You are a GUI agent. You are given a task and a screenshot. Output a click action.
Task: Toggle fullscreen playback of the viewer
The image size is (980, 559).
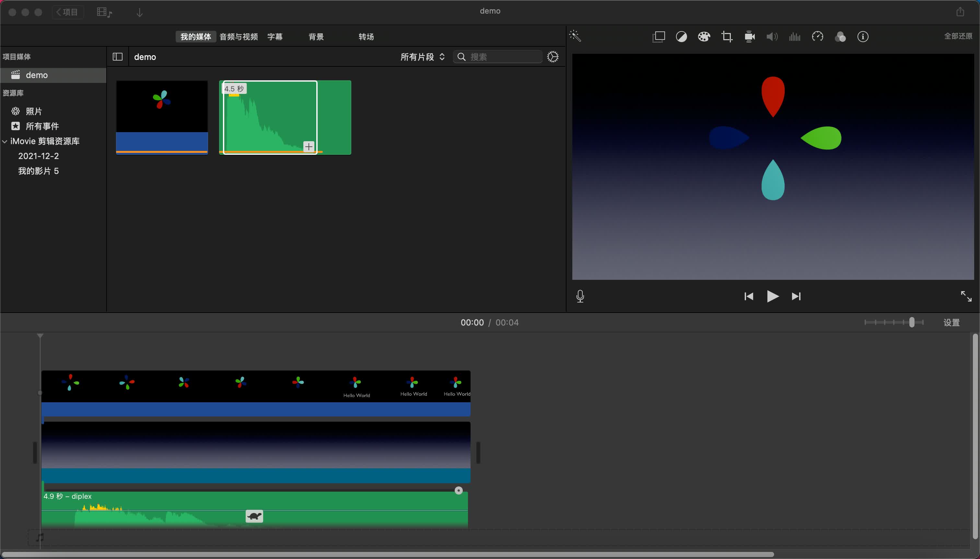pyautogui.click(x=966, y=296)
